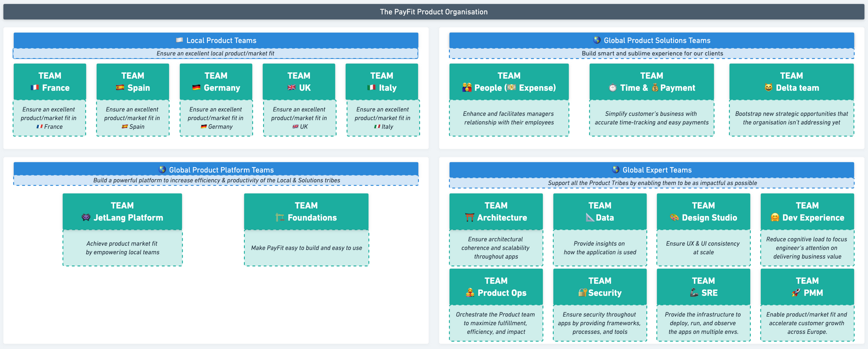The height and width of the screenshot is (349, 868).
Task: Click the Italian flag in the Team Italy header
Action: click(372, 88)
